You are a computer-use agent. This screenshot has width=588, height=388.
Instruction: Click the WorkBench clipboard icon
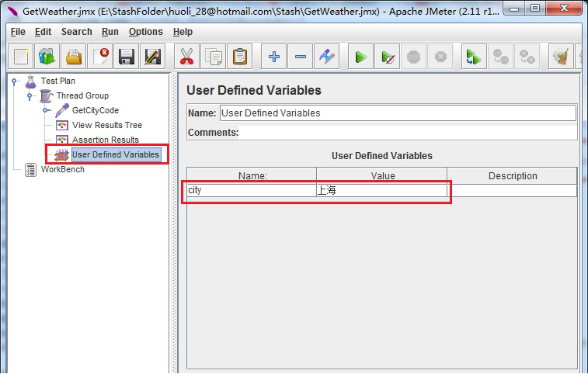click(31, 170)
